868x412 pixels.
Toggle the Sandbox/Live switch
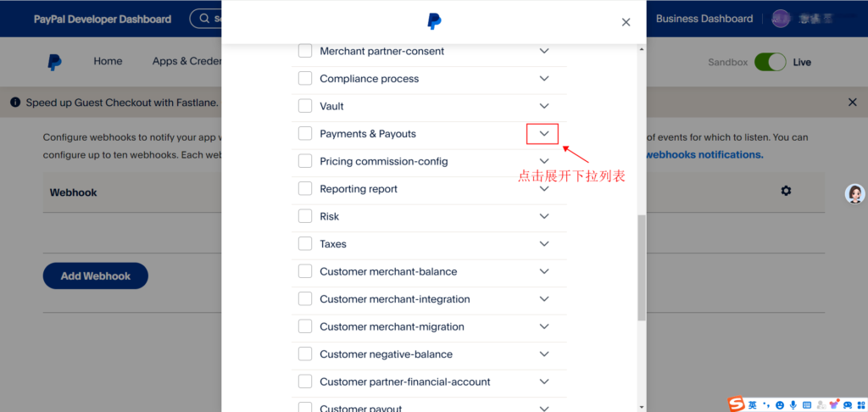coord(771,62)
